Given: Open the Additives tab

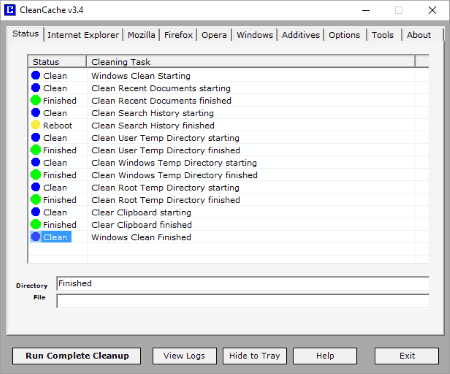Looking at the screenshot, I should pos(301,35).
